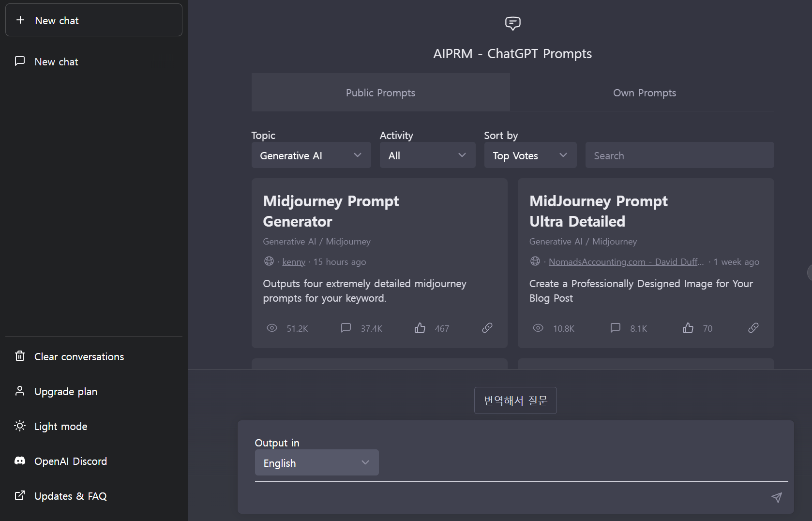Screen dimensions: 812x521
Task: Click the 10.8K views count
Action: tap(564, 328)
